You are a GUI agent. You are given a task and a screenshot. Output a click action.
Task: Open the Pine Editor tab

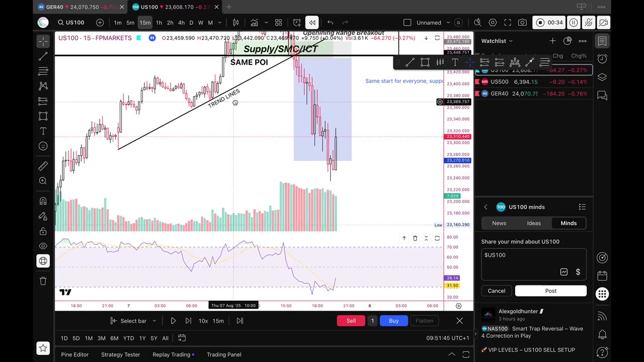pyautogui.click(x=75, y=354)
